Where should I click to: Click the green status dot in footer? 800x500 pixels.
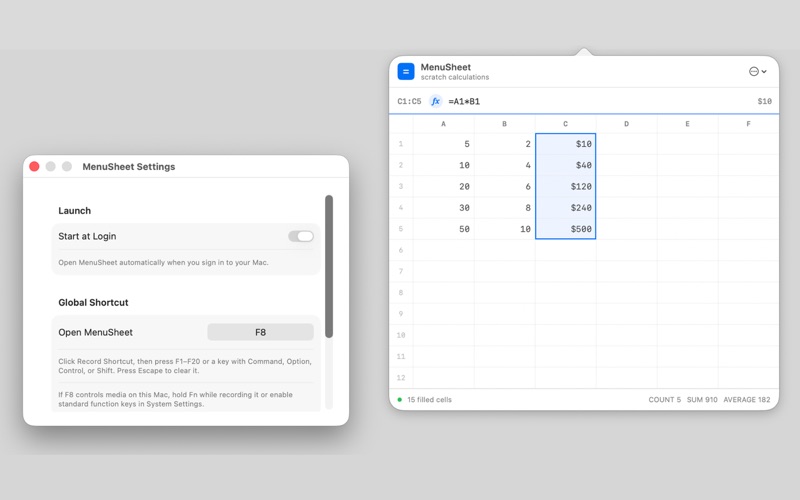click(x=399, y=399)
